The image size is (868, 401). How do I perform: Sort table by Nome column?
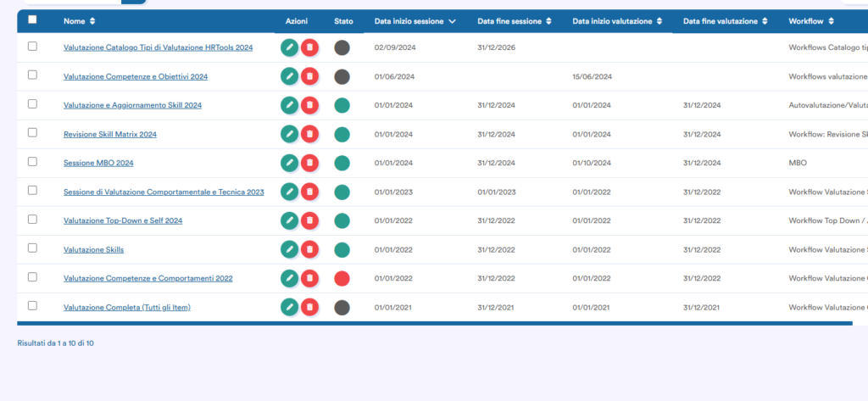point(79,21)
